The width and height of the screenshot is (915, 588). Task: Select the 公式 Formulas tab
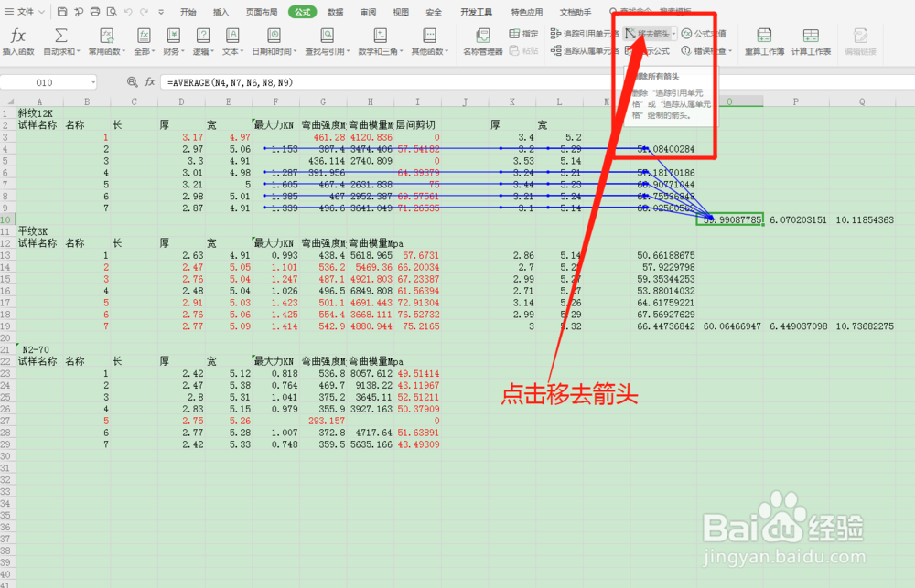click(x=302, y=12)
